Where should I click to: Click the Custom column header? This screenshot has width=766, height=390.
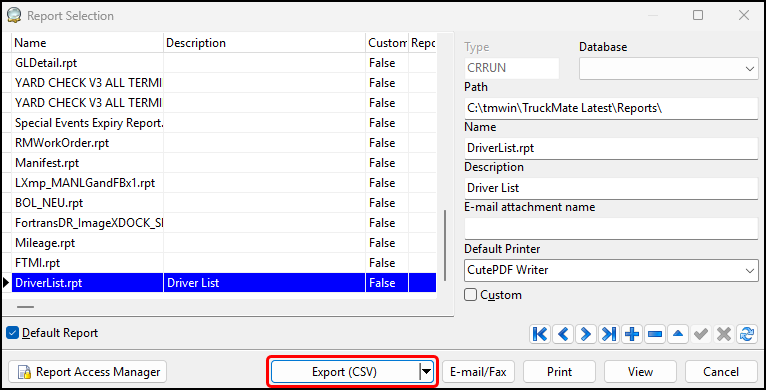(387, 43)
